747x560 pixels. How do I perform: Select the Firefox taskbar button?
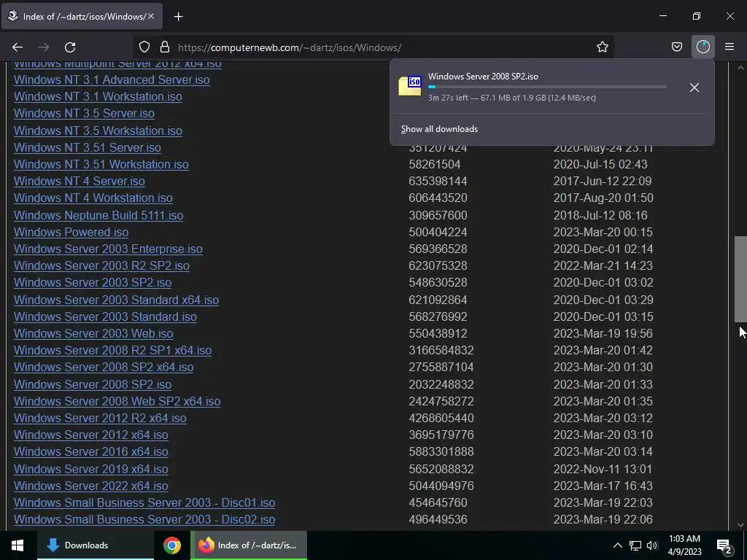point(249,545)
